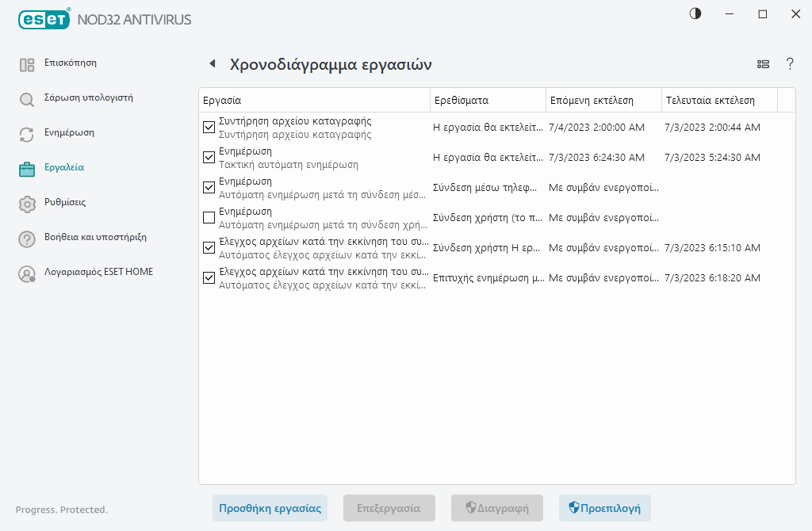Uncheck the Συντήρηση αρχείου καταγραφής task checkbox
The width and height of the screenshot is (812, 531).
click(209, 127)
